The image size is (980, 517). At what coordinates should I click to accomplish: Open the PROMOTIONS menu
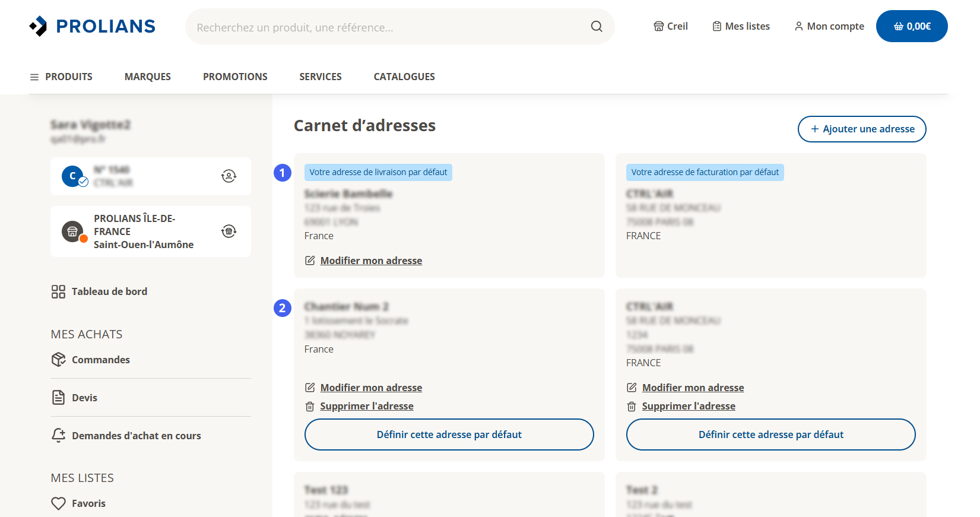tap(235, 77)
